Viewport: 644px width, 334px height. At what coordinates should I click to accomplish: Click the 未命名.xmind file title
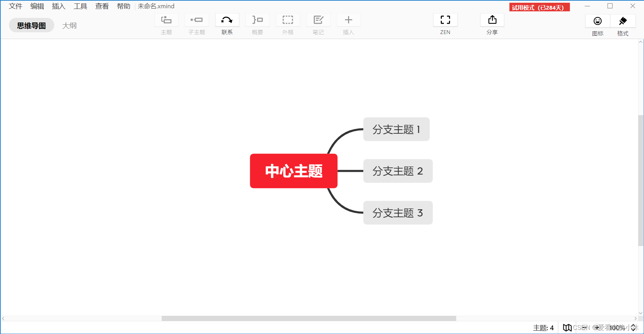coord(156,6)
